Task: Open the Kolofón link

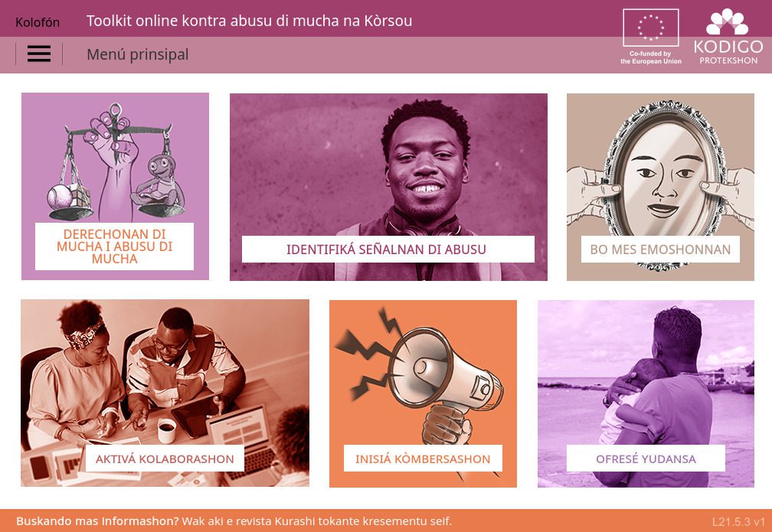Action: pos(38,22)
